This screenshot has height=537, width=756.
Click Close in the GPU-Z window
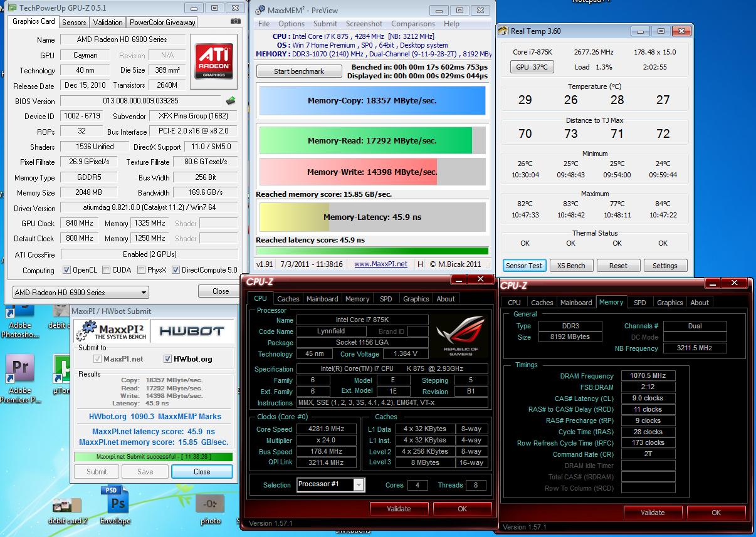pos(221,291)
